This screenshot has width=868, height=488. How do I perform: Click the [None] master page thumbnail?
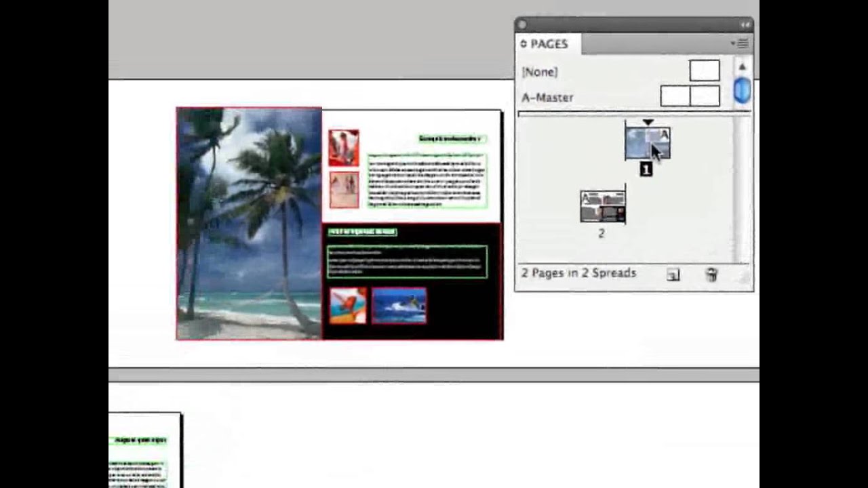coord(705,70)
